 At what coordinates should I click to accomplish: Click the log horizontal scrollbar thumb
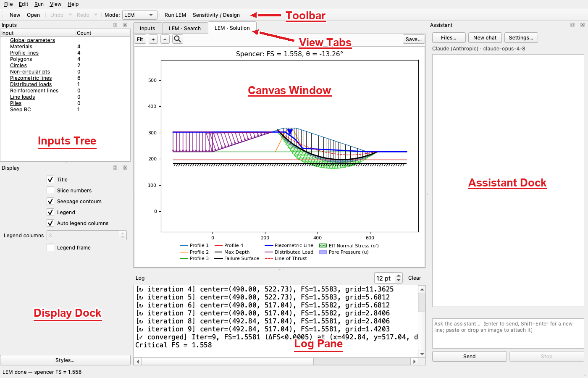point(227,361)
